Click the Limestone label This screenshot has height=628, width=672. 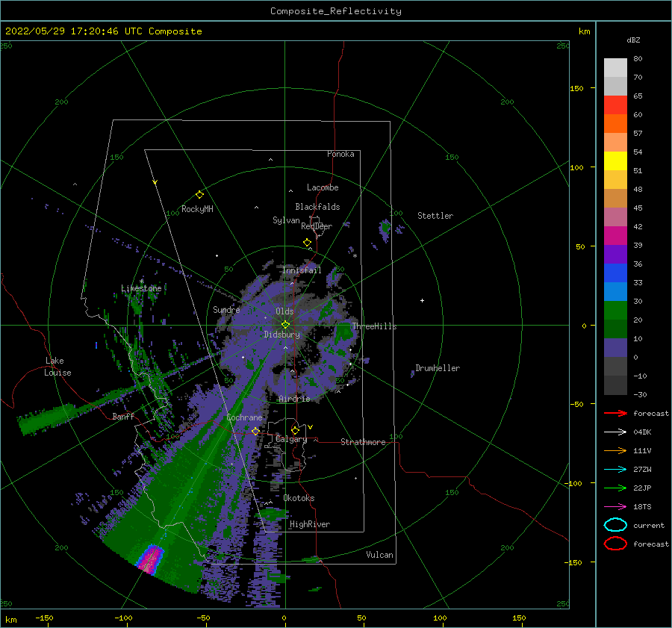(x=141, y=288)
